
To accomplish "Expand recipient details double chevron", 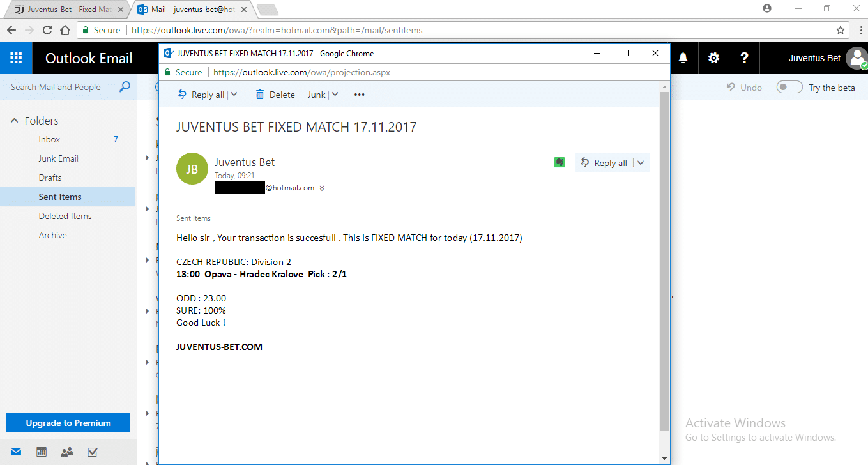I will 322,188.
